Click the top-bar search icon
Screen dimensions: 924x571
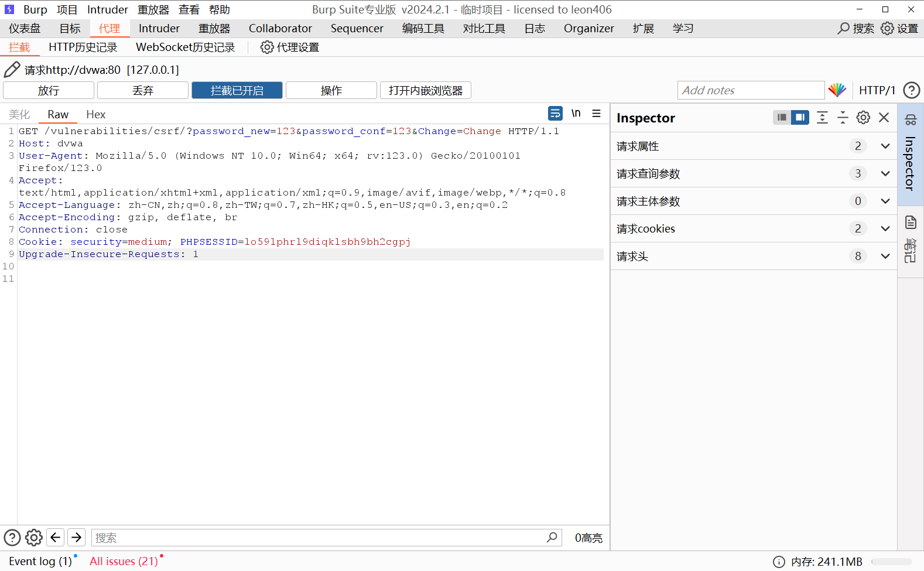coord(843,28)
